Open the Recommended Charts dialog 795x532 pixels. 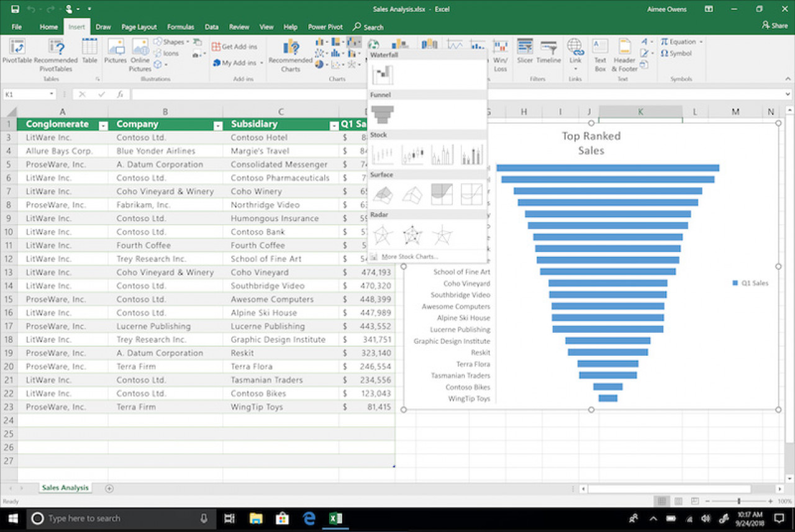[x=290, y=55]
